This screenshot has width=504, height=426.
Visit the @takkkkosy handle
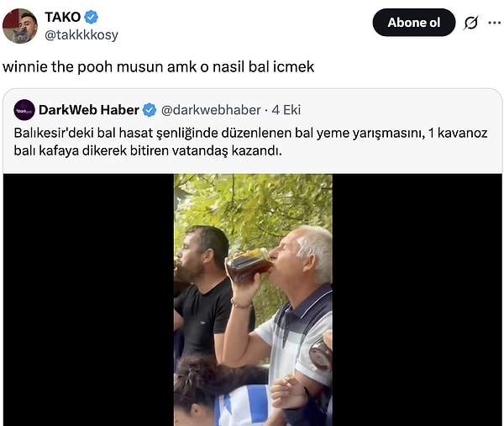tap(81, 34)
